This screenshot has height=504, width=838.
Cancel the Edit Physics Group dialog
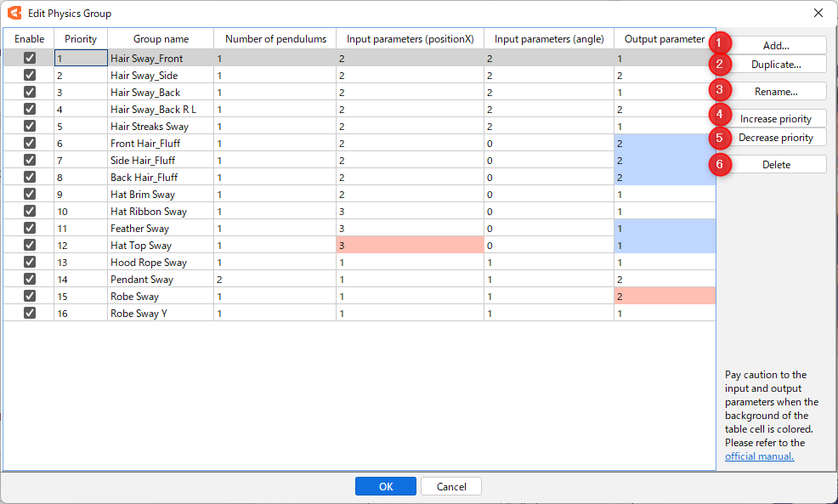[451, 486]
